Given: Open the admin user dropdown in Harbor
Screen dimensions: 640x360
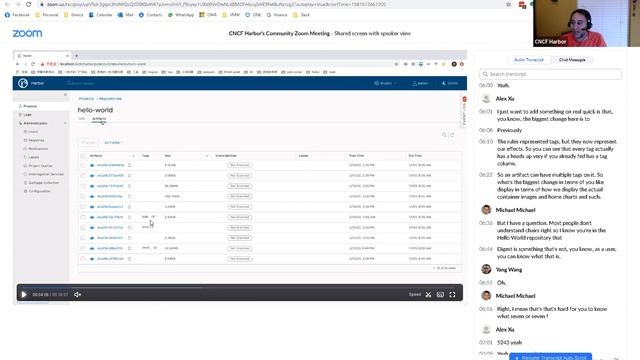Looking at the screenshot, I should click(421, 83).
